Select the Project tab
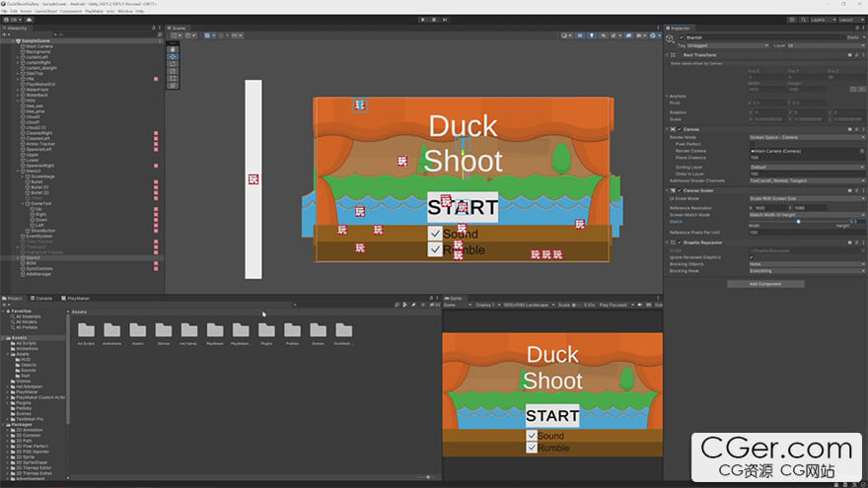 pos(12,298)
